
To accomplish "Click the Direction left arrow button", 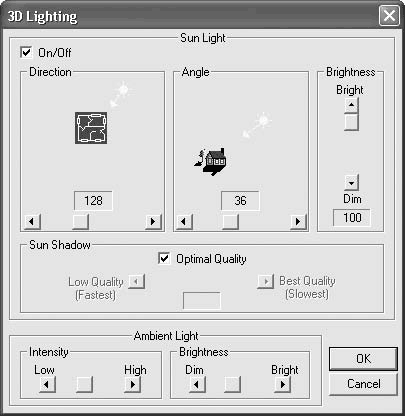I will click(x=32, y=221).
